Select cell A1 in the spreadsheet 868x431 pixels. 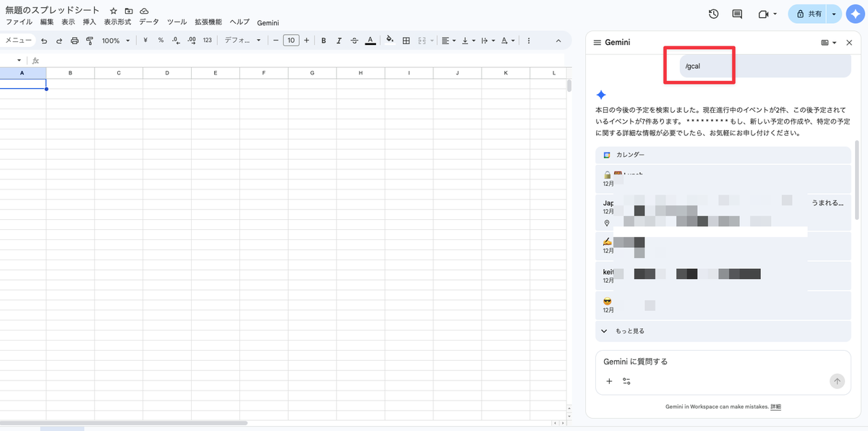coord(22,84)
